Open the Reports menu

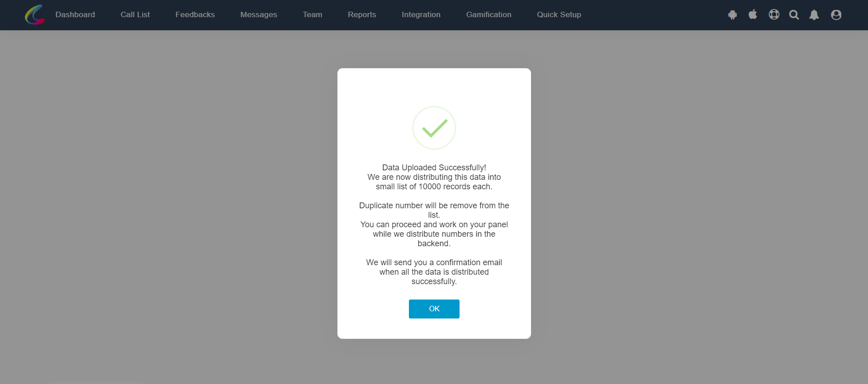click(x=362, y=14)
